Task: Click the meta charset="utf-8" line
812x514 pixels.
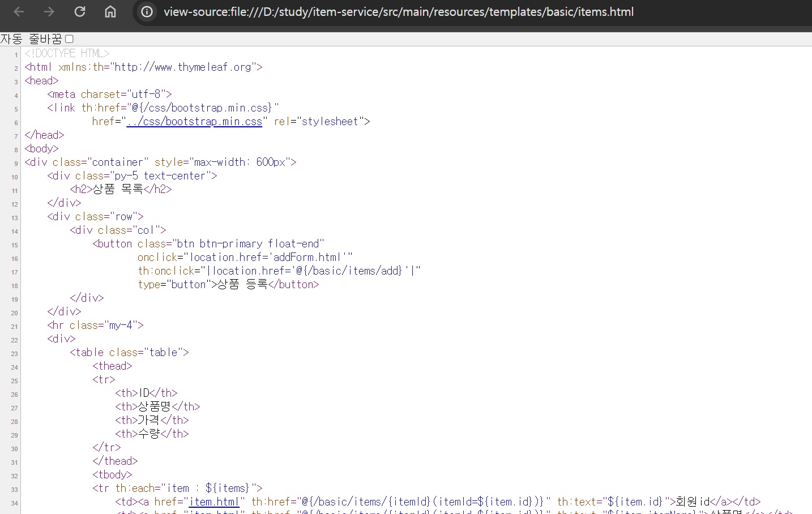Action: (109, 95)
